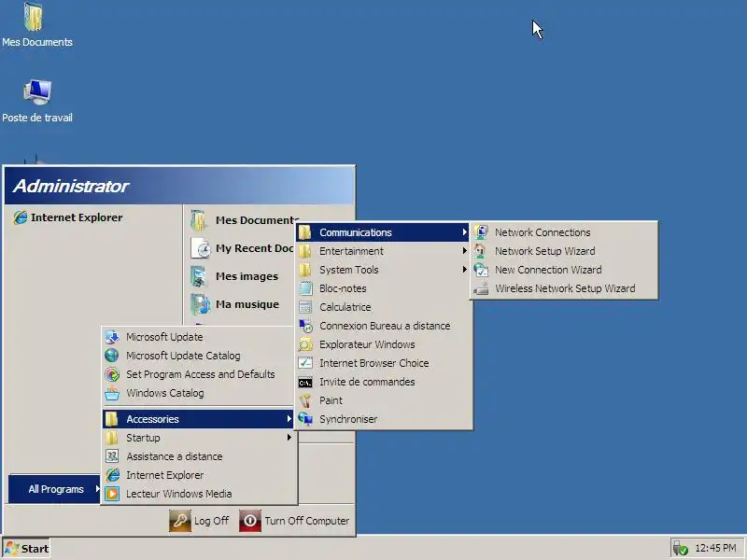Click the Microsoft Update icon
The height and width of the screenshot is (560, 747).
point(112,337)
